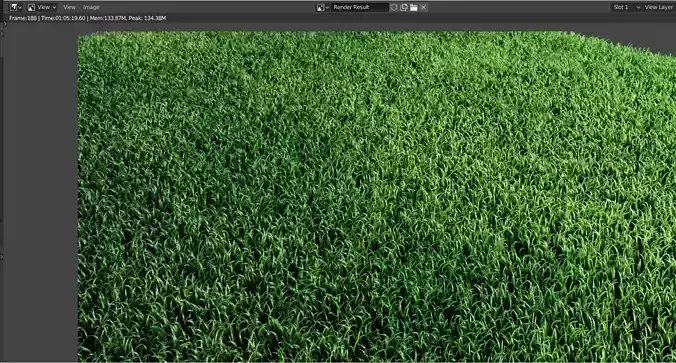Click the render stats text showing Frame:188

(x=88, y=18)
